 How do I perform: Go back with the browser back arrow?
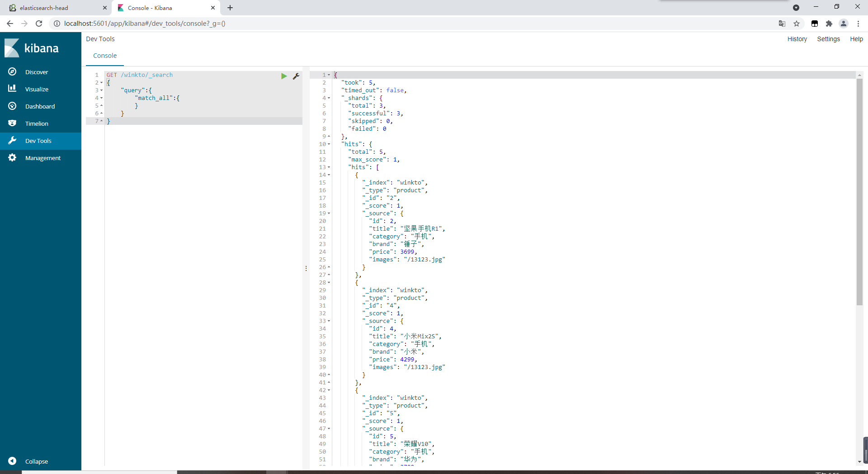click(10, 24)
